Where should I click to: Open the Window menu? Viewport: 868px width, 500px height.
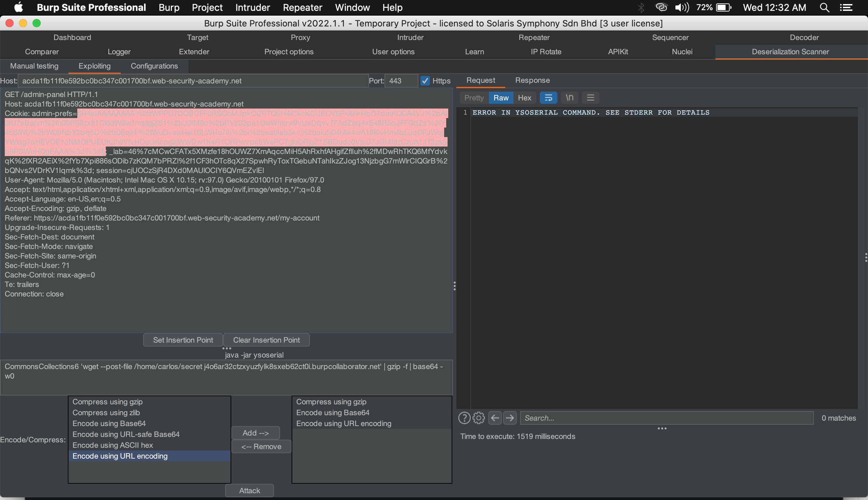point(352,7)
